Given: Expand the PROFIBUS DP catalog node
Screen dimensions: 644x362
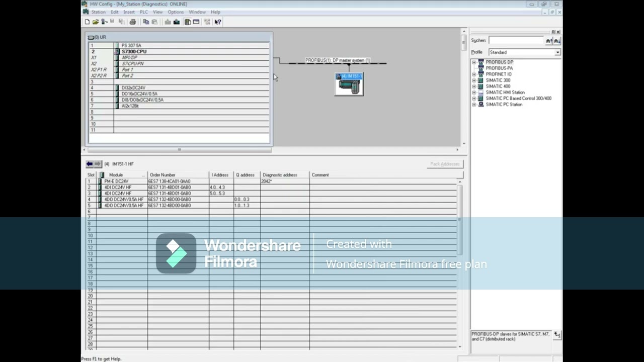Looking at the screenshot, I should tap(474, 62).
